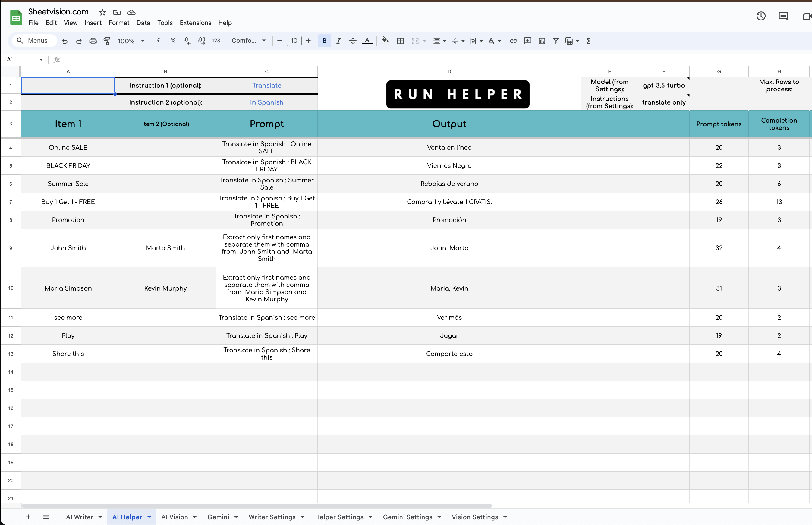Click the Borders grid icon
The image size is (812, 525).
pos(400,41)
